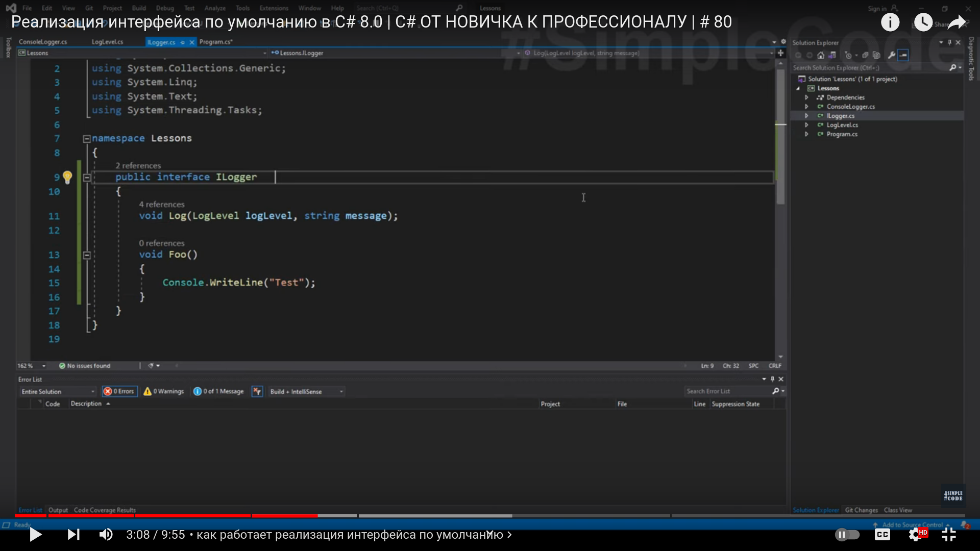The image size is (980, 551).
Task: Open the Entire Solution scope dropdown
Action: [x=58, y=391]
